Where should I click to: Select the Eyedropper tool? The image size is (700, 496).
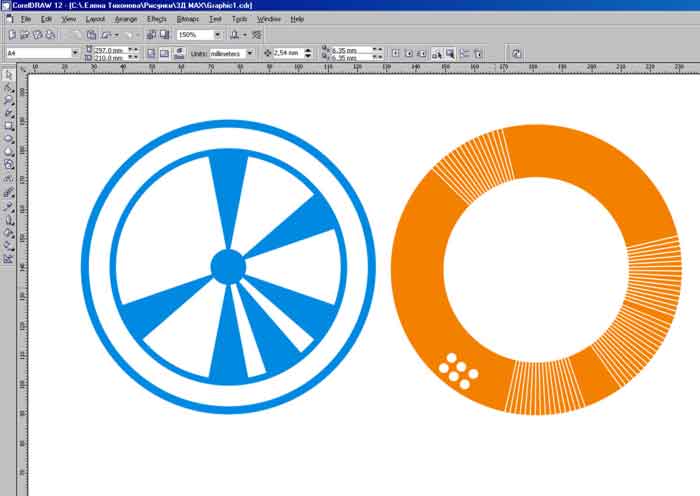8,207
